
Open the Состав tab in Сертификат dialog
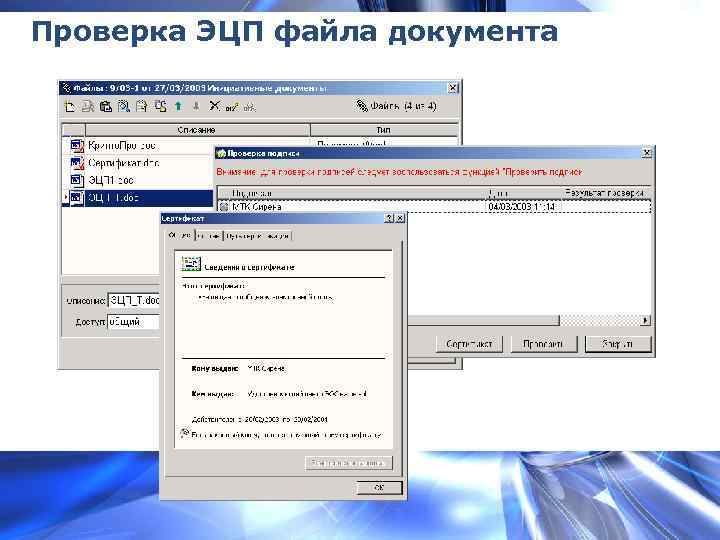(208, 236)
